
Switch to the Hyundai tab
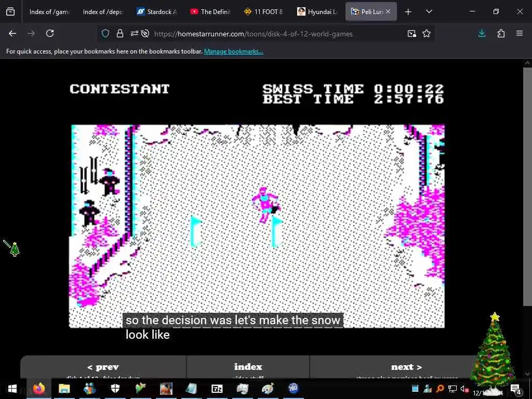tap(316, 12)
